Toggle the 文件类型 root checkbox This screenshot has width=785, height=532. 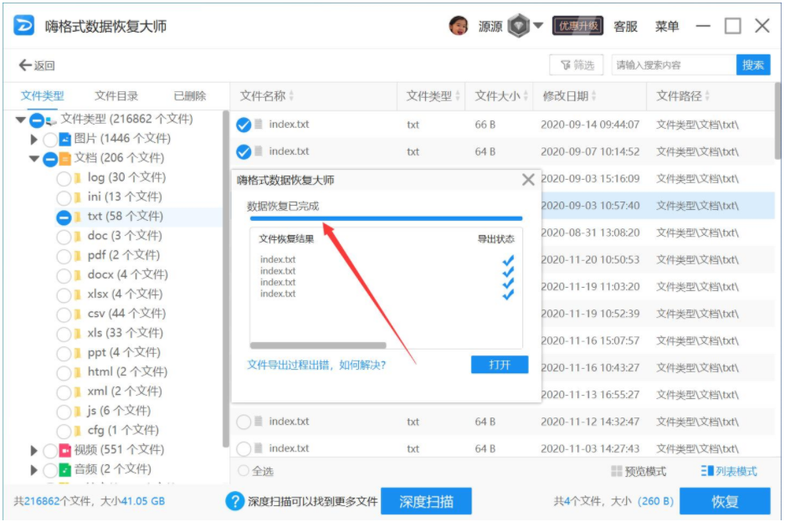click(x=37, y=120)
